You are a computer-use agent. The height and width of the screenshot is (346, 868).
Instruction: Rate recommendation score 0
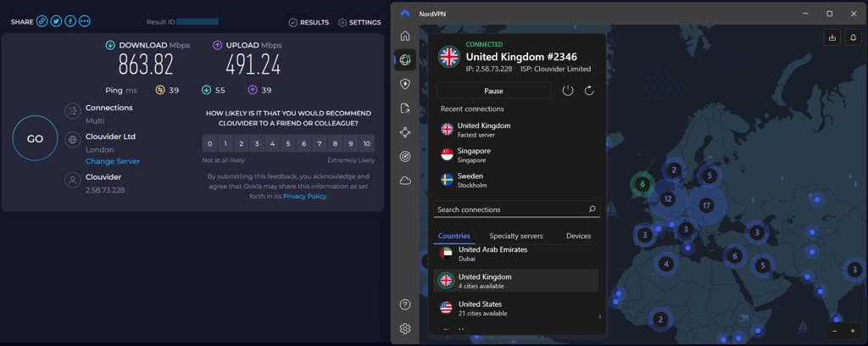[x=210, y=144]
